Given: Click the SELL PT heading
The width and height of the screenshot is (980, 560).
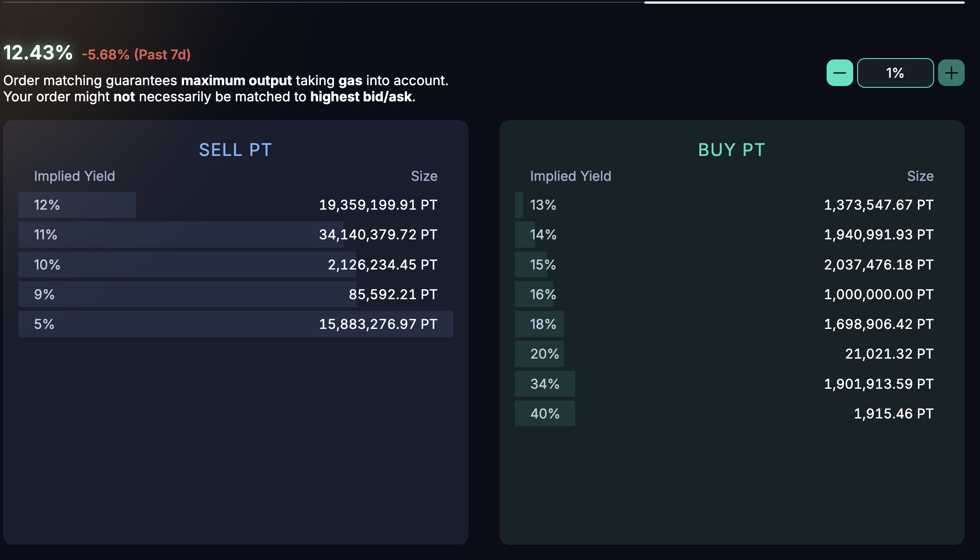Looking at the screenshot, I should pyautogui.click(x=236, y=150).
